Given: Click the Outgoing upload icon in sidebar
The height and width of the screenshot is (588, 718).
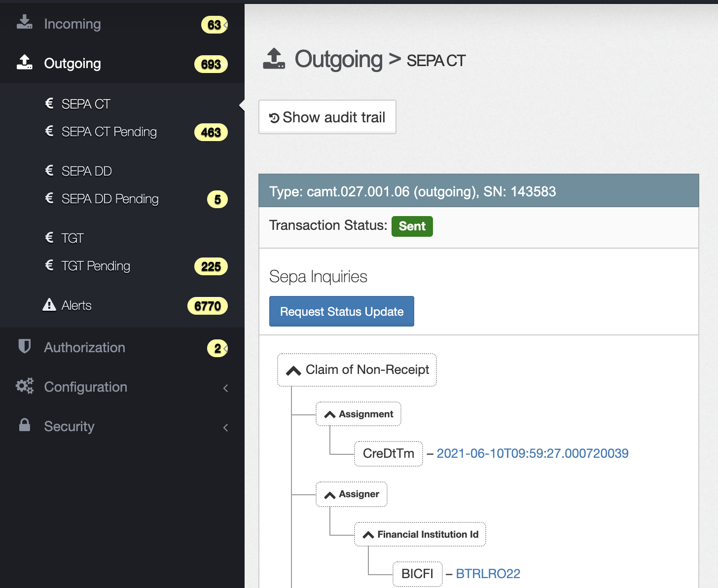Looking at the screenshot, I should (x=24, y=63).
